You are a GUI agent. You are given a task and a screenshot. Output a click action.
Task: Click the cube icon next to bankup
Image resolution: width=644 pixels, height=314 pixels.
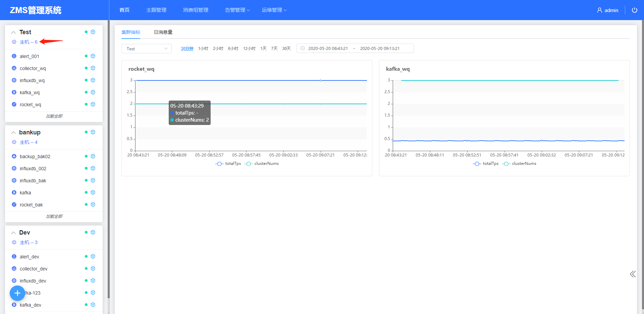pyautogui.click(x=93, y=132)
